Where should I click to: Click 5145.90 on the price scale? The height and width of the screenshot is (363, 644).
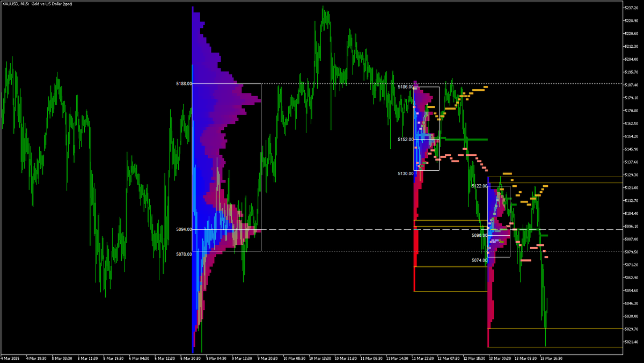click(x=631, y=149)
